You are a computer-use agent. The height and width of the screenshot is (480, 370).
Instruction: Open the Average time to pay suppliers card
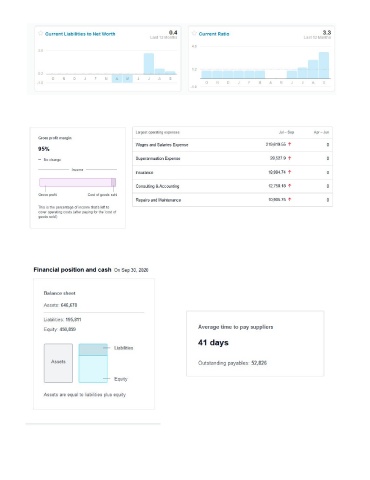255,344
